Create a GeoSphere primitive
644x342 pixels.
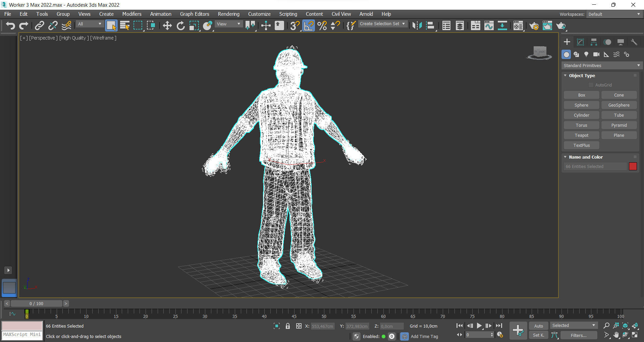[x=619, y=105]
